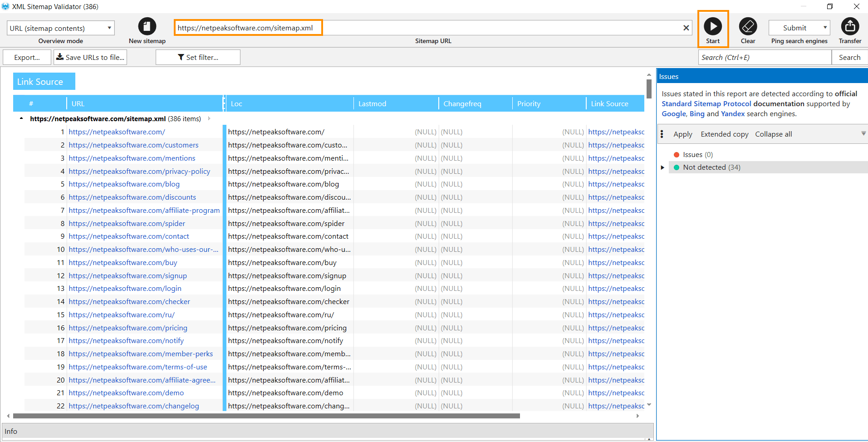Open the netpeaksoftware.com/terms-of-use URL link

138,367
